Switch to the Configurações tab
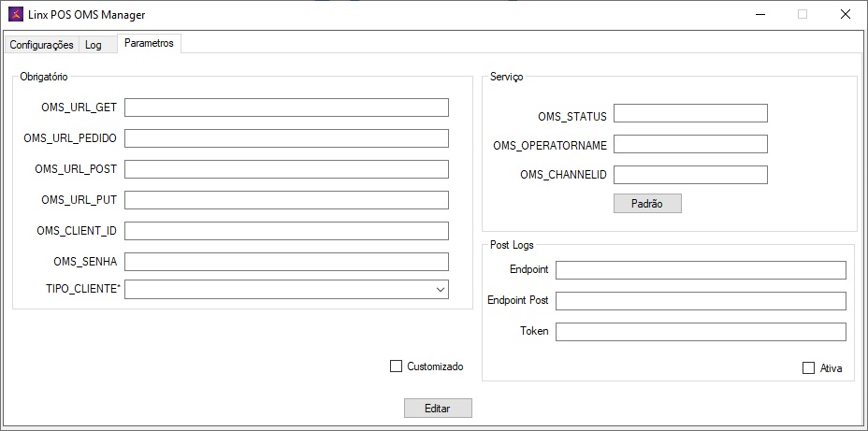 (41, 45)
